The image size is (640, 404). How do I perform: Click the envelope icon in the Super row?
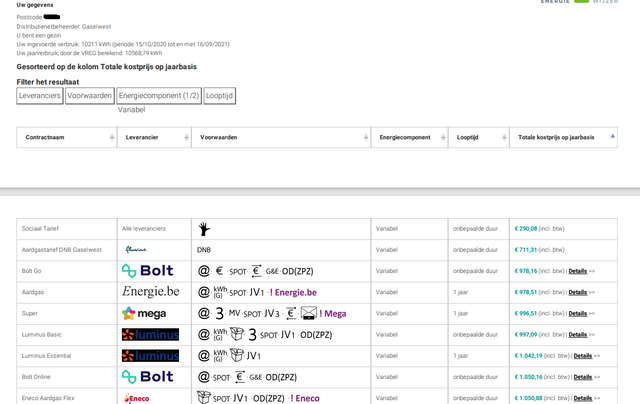click(x=309, y=313)
